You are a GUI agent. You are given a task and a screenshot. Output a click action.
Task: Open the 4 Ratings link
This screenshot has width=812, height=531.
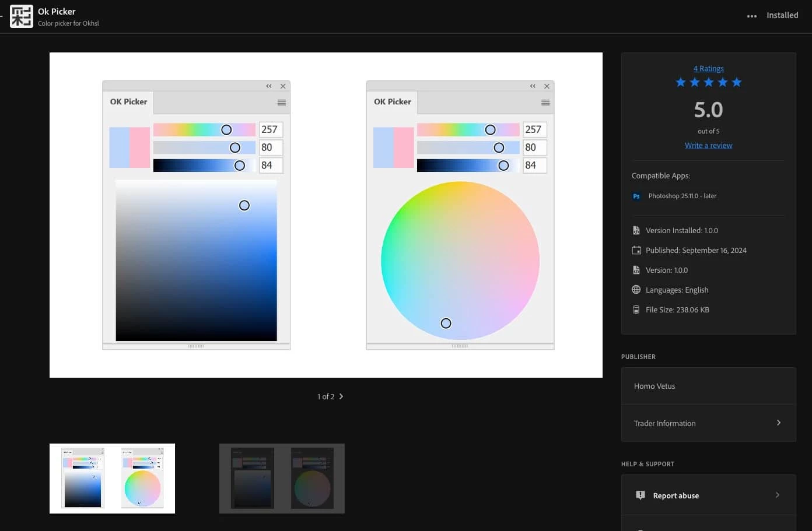coord(708,68)
